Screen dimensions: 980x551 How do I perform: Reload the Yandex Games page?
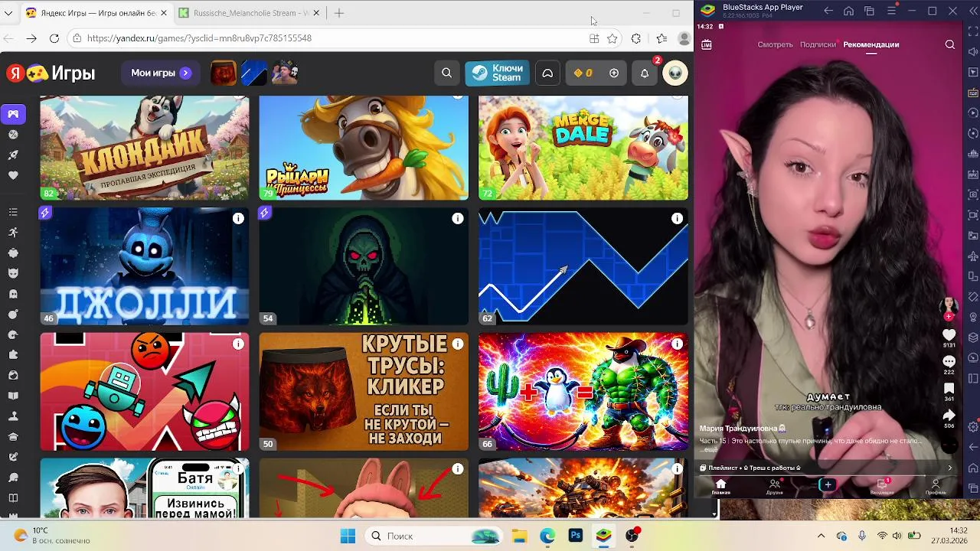54,38
